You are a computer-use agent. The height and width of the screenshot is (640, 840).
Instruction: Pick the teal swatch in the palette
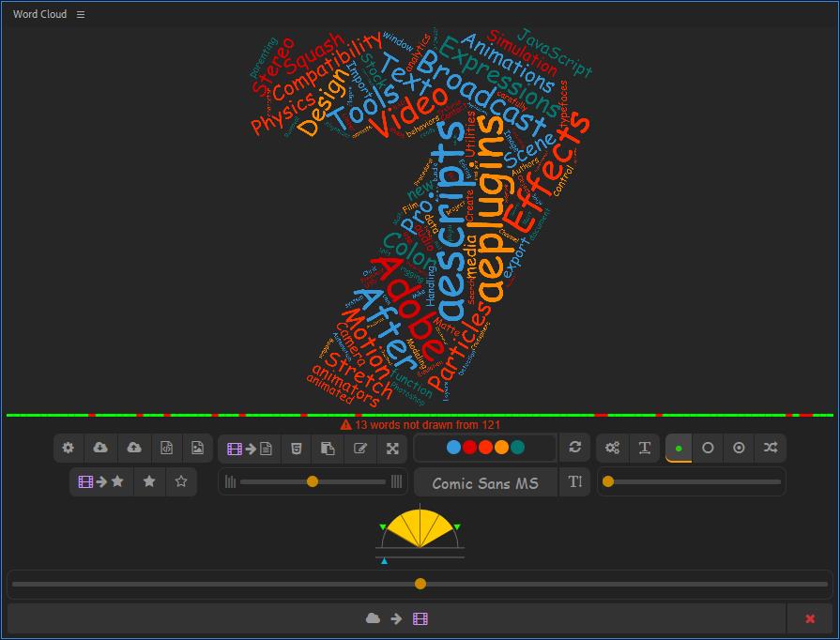[x=517, y=448]
